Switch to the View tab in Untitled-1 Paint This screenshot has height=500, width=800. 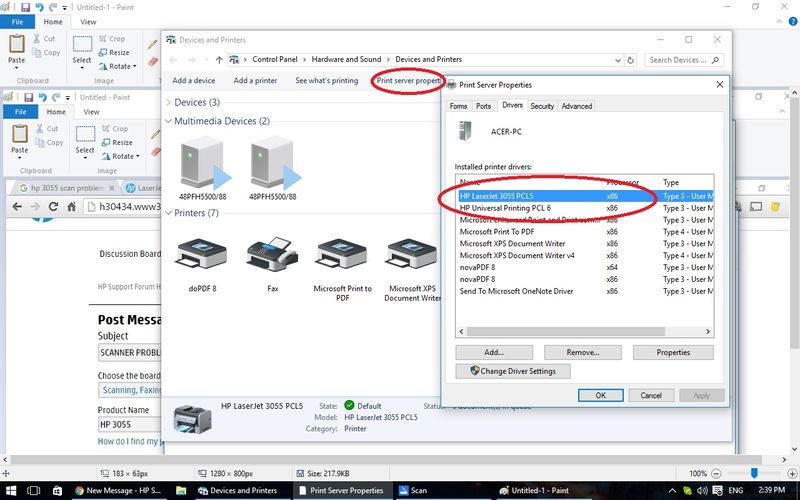click(88, 22)
